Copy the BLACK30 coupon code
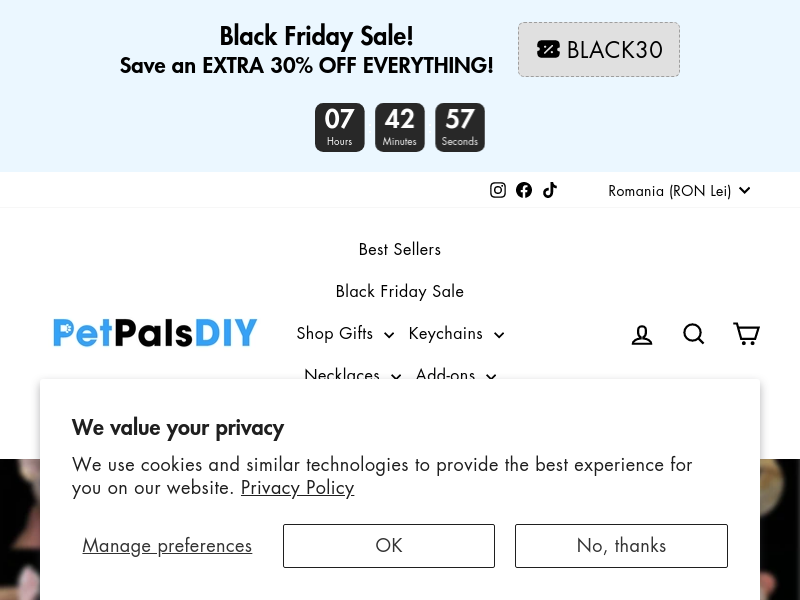The height and width of the screenshot is (600, 800). (599, 49)
